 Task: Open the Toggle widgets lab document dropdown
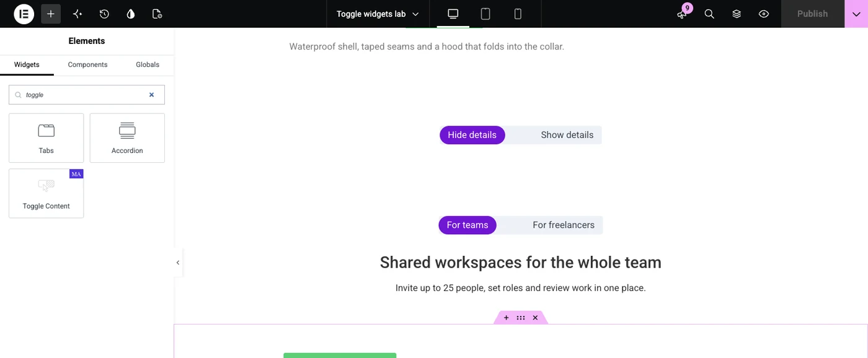(x=378, y=14)
